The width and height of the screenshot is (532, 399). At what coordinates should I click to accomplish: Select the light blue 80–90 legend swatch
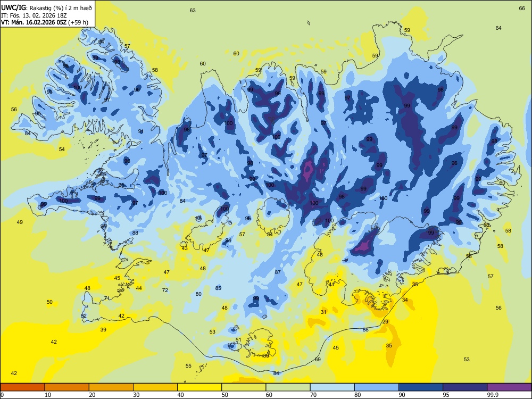tap(376, 387)
